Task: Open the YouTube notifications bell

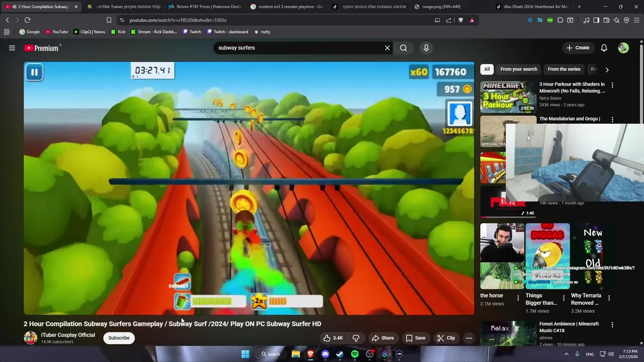Action: [x=604, y=48]
